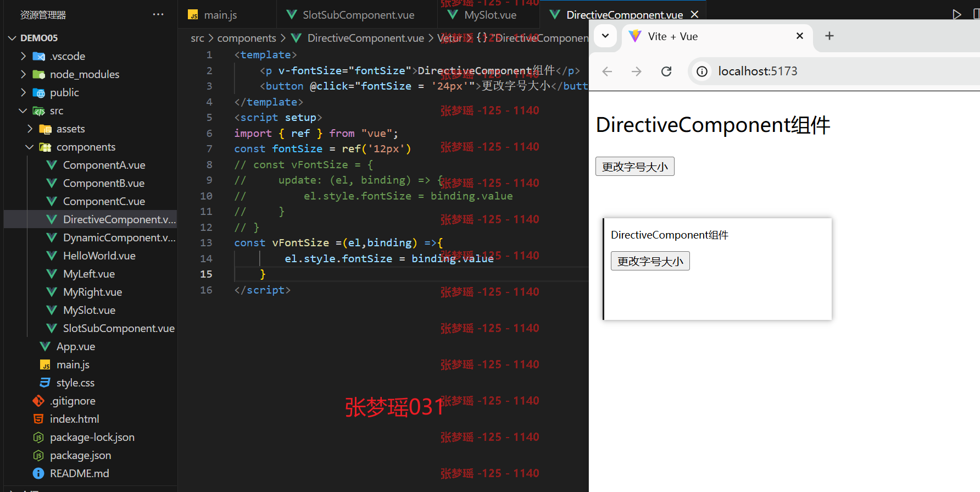Click the package.json node icon
980x492 pixels.
pos(38,455)
